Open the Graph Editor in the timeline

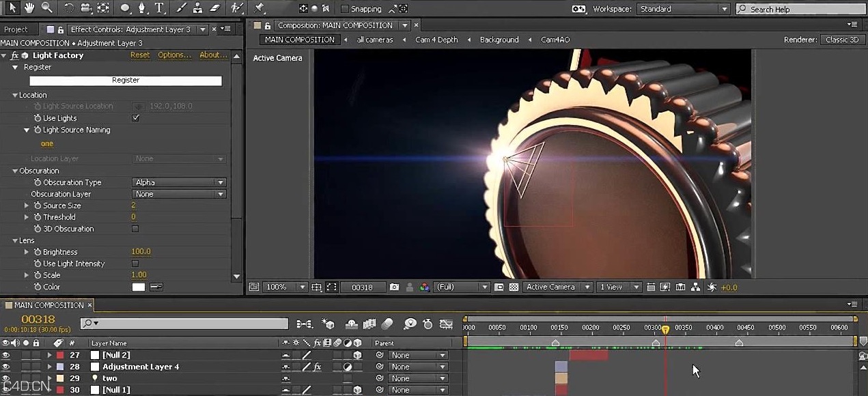pyautogui.click(x=447, y=324)
